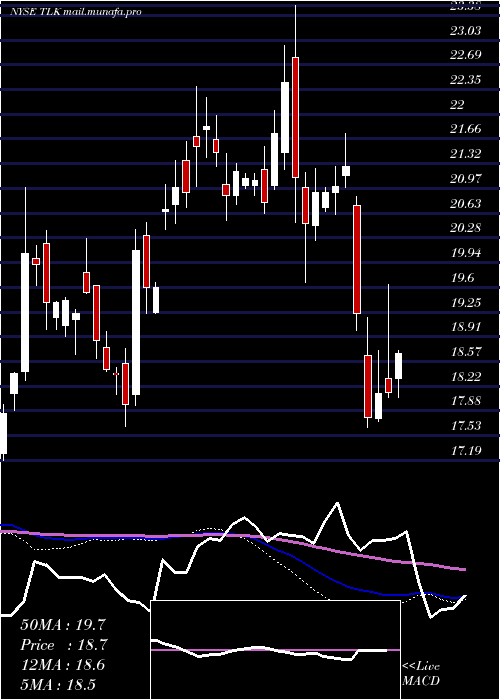
Task: Click the tallest red candlestick near the 22.69 level
Action: tap(295, 117)
